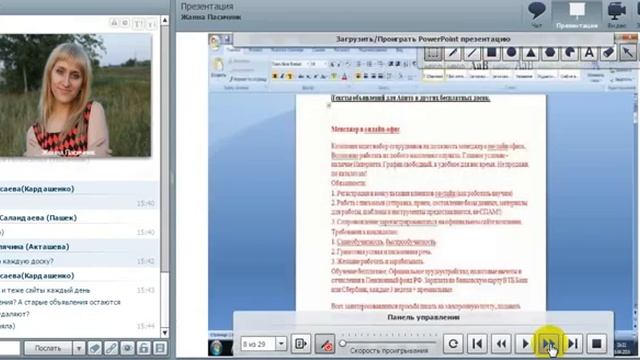Toggle the eye icon in chat toolbar
The width and height of the screenshot is (640, 360).
pyautogui.click(x=127, y=348)
